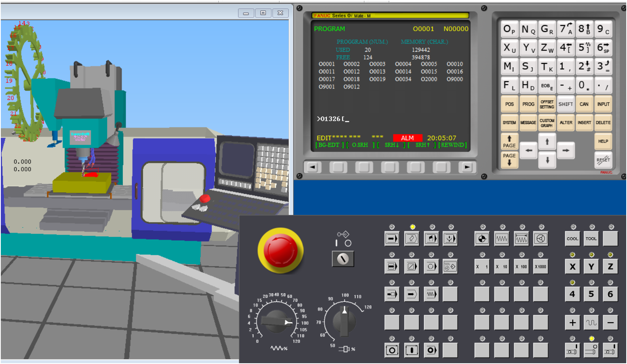Click the cursor up arrow key

pyautogui.click(x=547, y=141)
